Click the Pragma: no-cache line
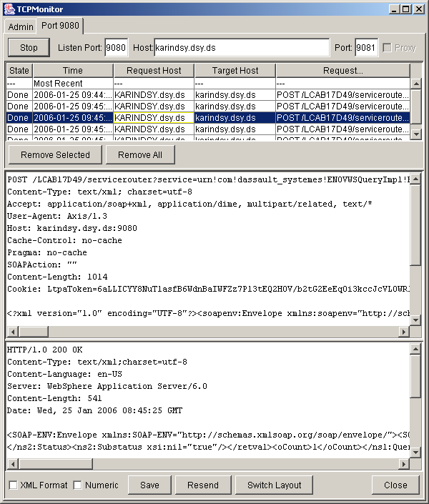Image resolution: width=429 pixels, height=504 pixels. [x=47, y=252]
